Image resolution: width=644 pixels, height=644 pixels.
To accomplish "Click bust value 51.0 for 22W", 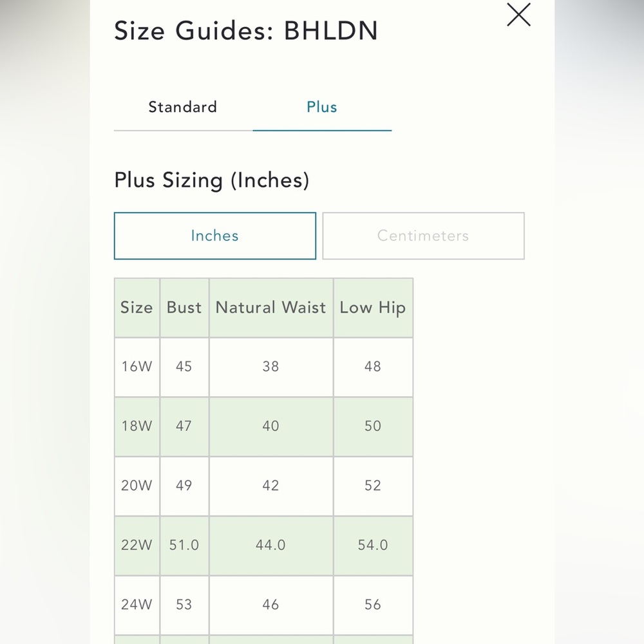I will [184, 545].
